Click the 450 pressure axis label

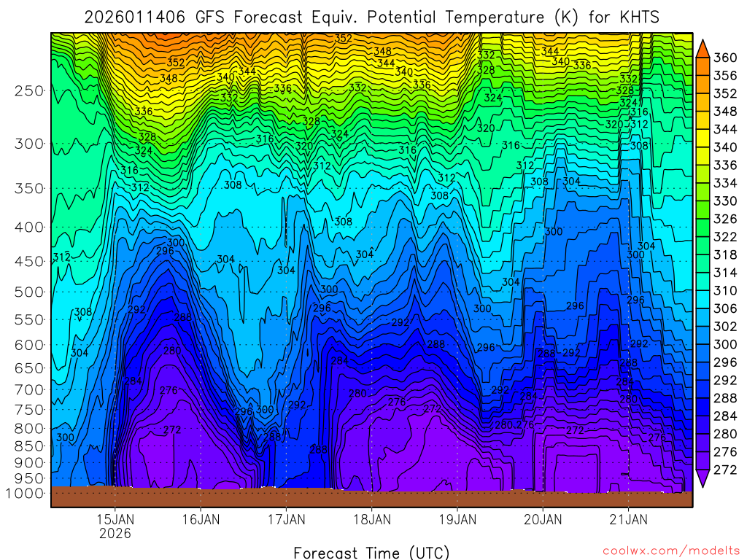click(x=28, y=262)
